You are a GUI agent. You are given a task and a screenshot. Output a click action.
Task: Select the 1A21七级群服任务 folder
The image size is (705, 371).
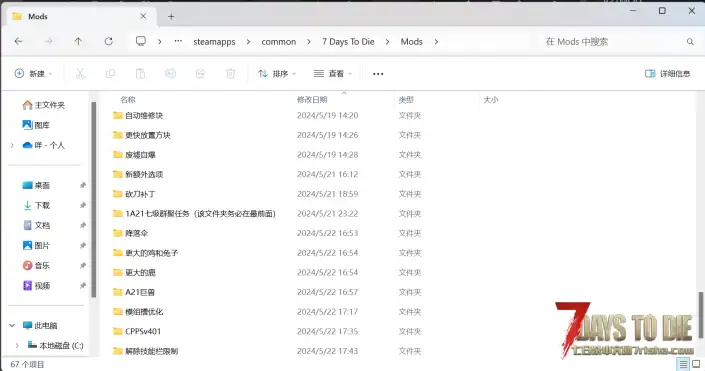pyautogui.click(x=194, y=213)
